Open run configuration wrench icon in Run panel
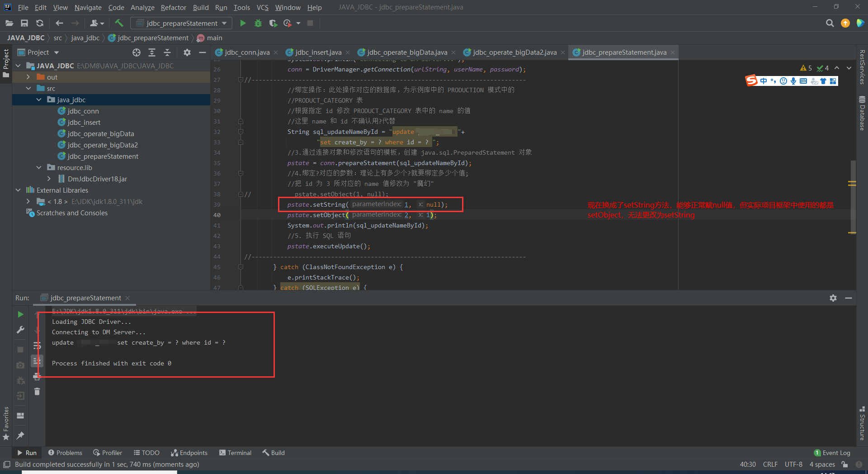 point(20,330)
